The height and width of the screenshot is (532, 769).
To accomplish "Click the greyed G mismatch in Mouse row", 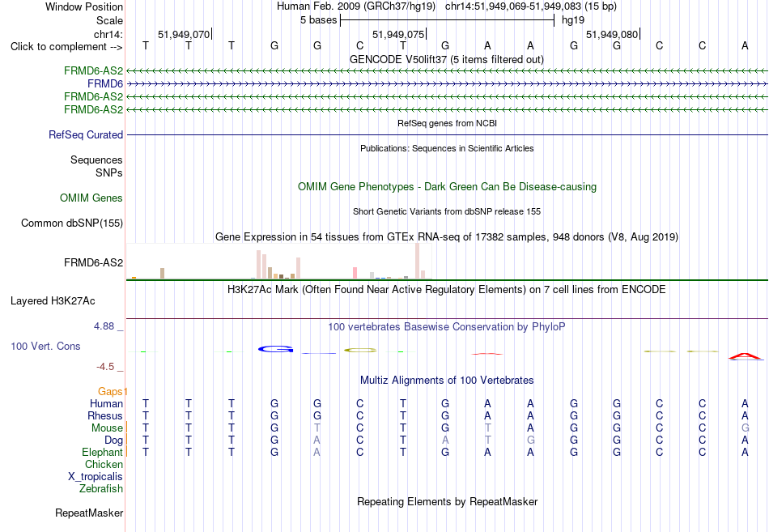I will pyautogui.click(x=745, y=428).
